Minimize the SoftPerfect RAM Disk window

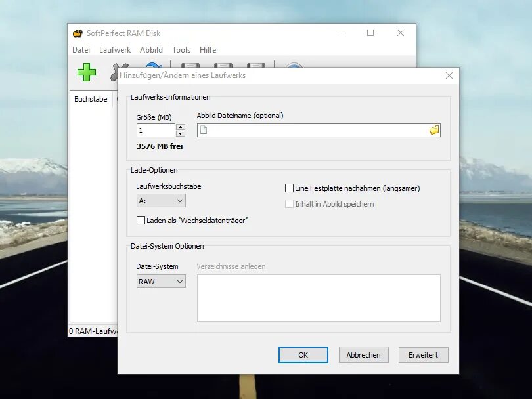341,33
